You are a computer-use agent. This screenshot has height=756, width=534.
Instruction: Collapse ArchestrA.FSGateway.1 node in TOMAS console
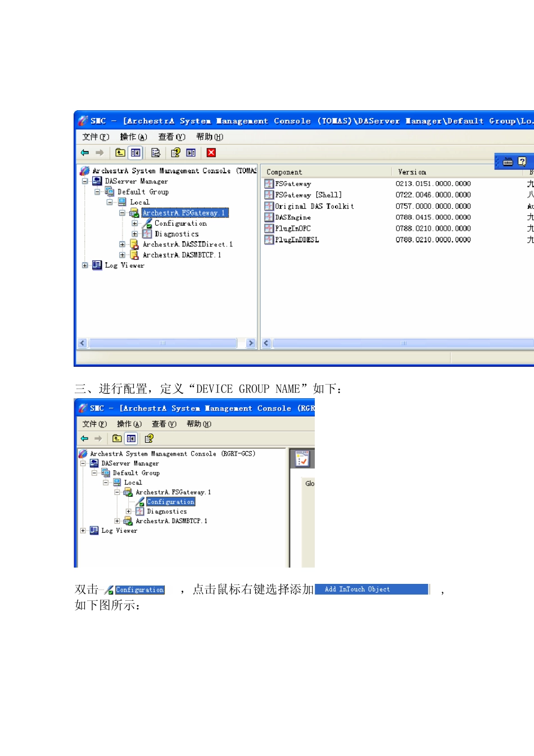click(122, 213)
